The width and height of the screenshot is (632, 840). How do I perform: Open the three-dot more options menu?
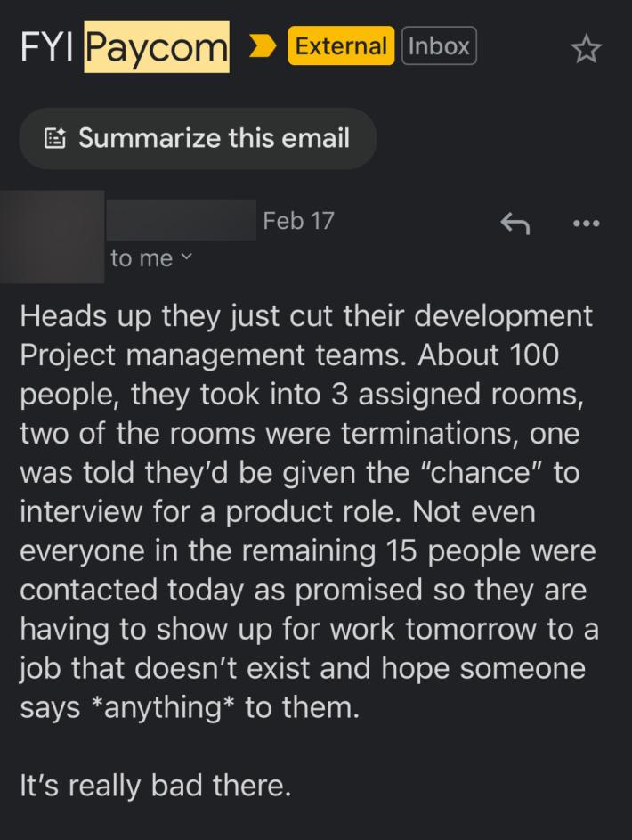586,223
